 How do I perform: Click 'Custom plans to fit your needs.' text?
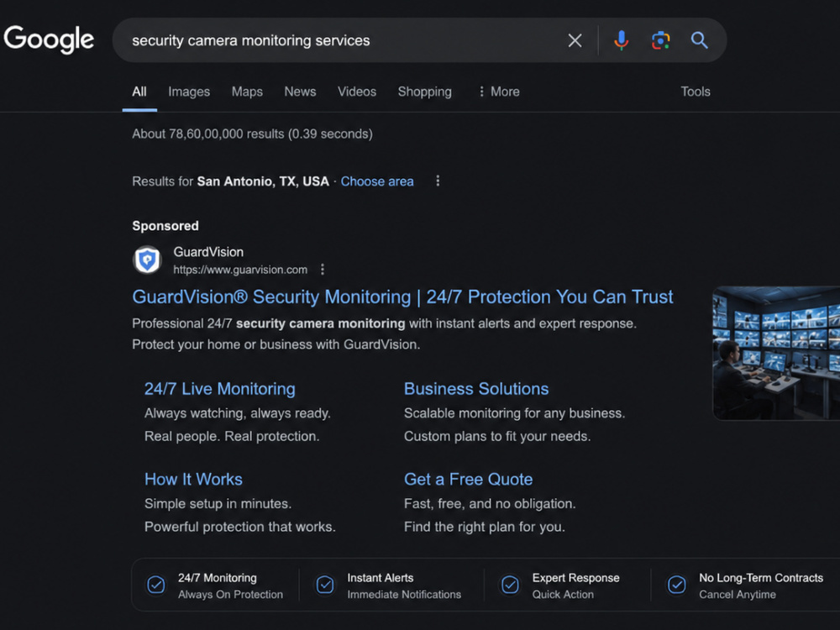497,436
